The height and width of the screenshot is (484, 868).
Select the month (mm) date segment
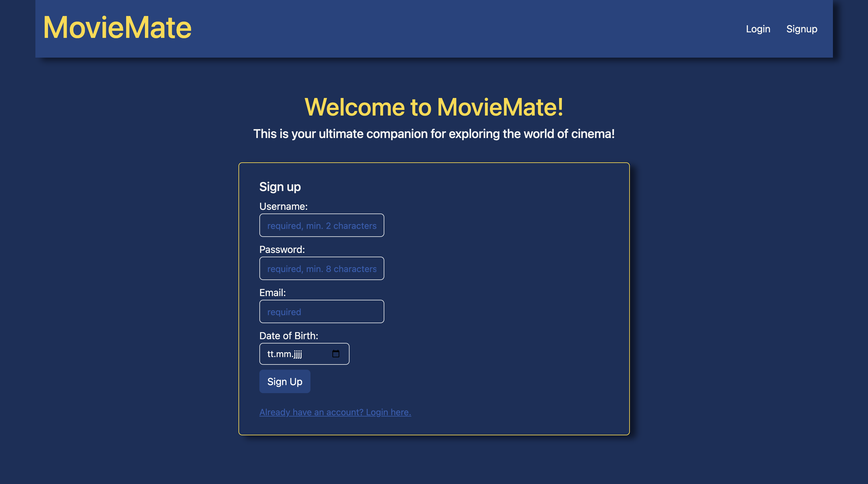(x=284, y=354)
